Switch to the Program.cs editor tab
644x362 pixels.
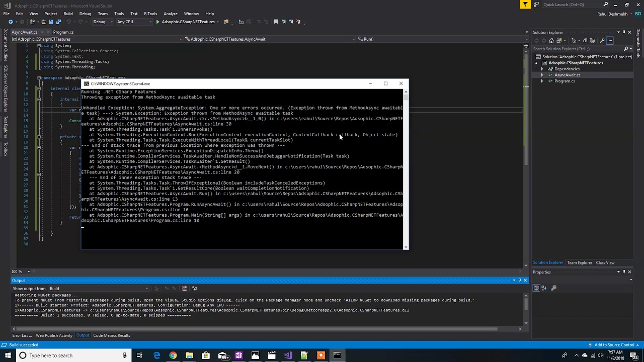pos(63,32)
